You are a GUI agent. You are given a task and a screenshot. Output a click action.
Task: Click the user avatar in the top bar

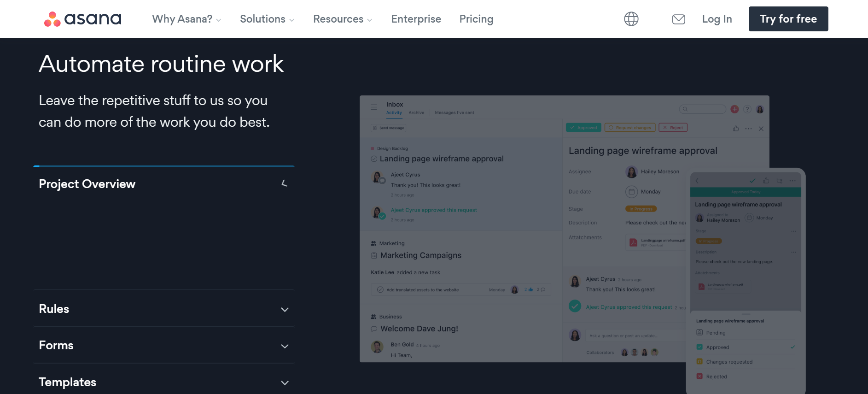760,109
